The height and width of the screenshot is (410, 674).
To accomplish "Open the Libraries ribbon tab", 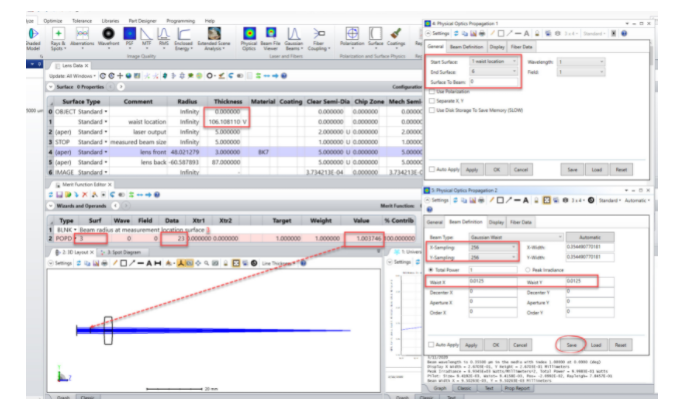I will [x=110, y=21].
